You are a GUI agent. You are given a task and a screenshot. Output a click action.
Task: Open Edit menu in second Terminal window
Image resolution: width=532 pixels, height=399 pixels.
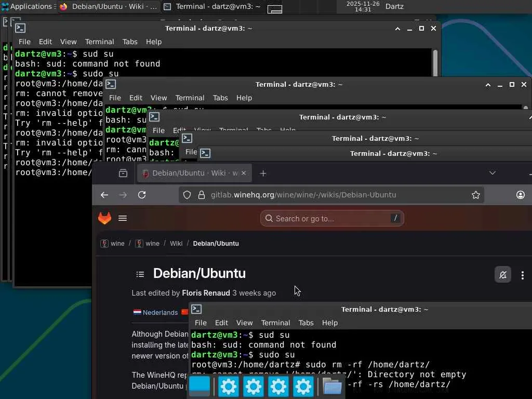point(136,98)
